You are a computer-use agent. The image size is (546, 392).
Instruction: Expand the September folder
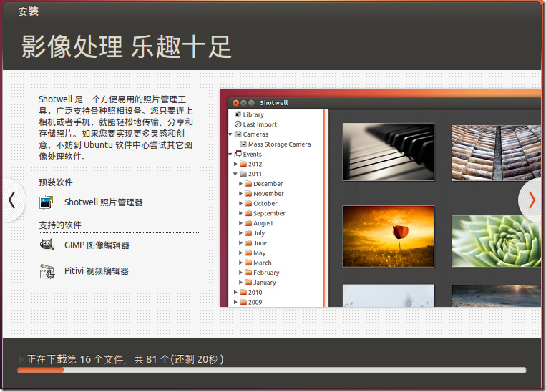[240, 213]
